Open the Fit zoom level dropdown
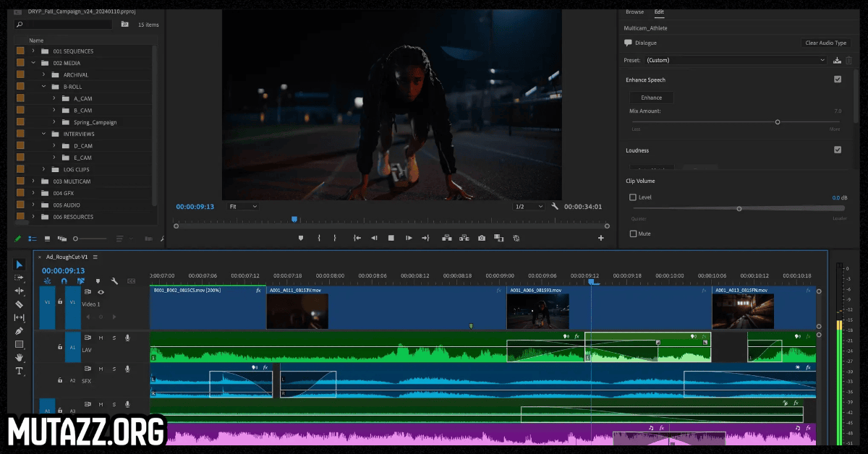 (x=242, y=207)
